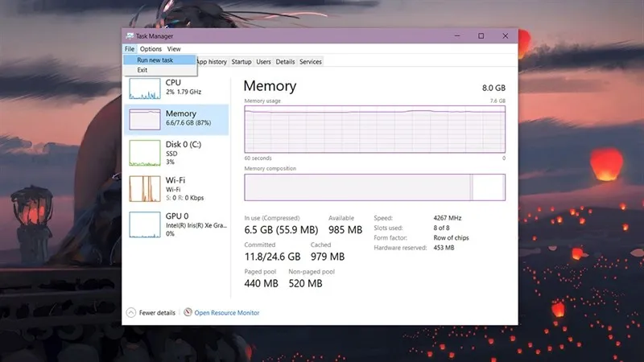Viewport: 644px width, 362px height.
Task: Click the Memory mini graph thumbnail
Action: [x=145, y=119]
